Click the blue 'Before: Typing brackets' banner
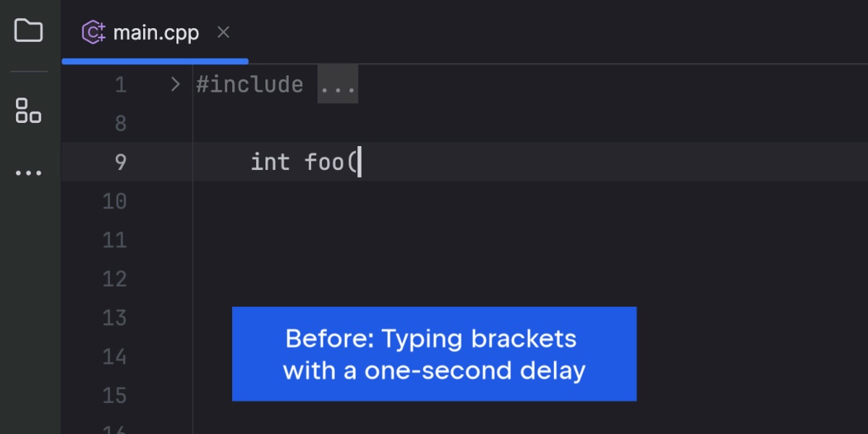 pos(434,354)
